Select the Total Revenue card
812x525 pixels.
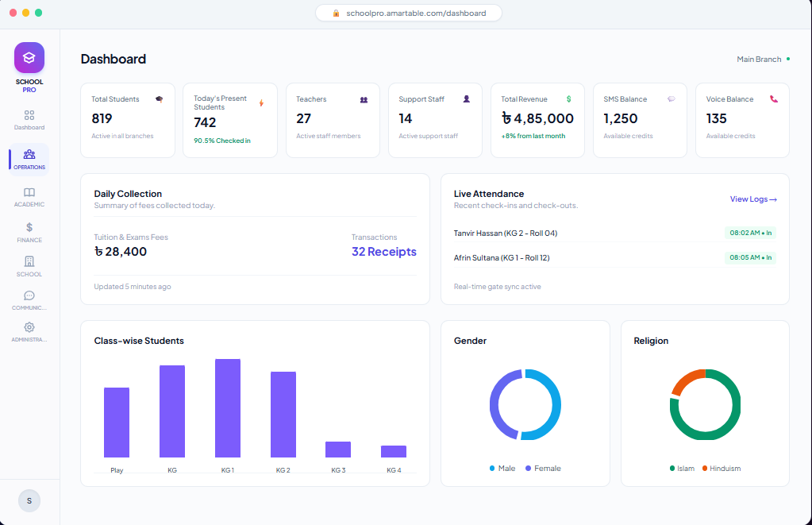(x=537, y=120)
